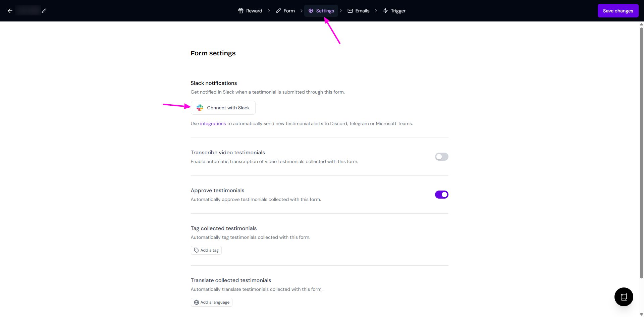Click the Reward gift icon
Screen dimensions: 644x317
[241, 11]
